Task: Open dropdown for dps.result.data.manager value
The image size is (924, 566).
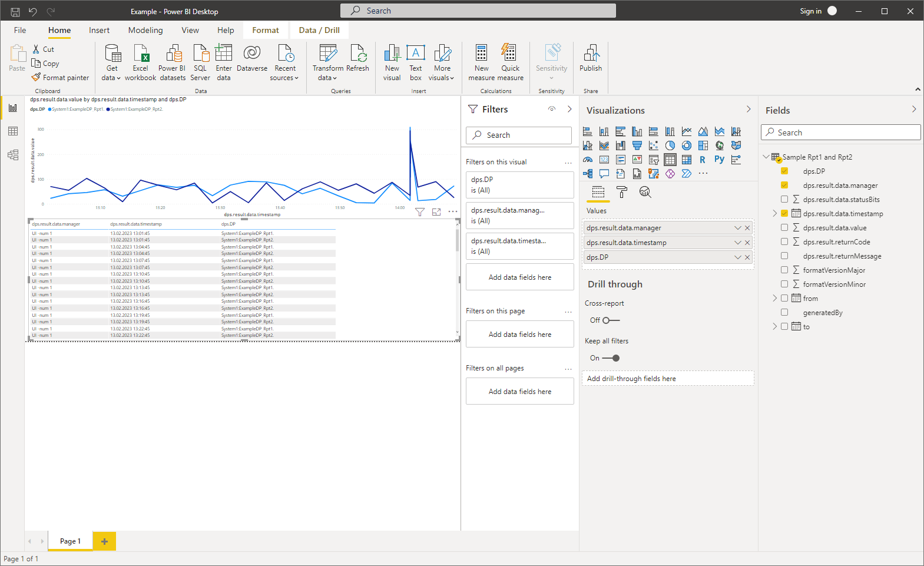Action: (x=738, y=228)
